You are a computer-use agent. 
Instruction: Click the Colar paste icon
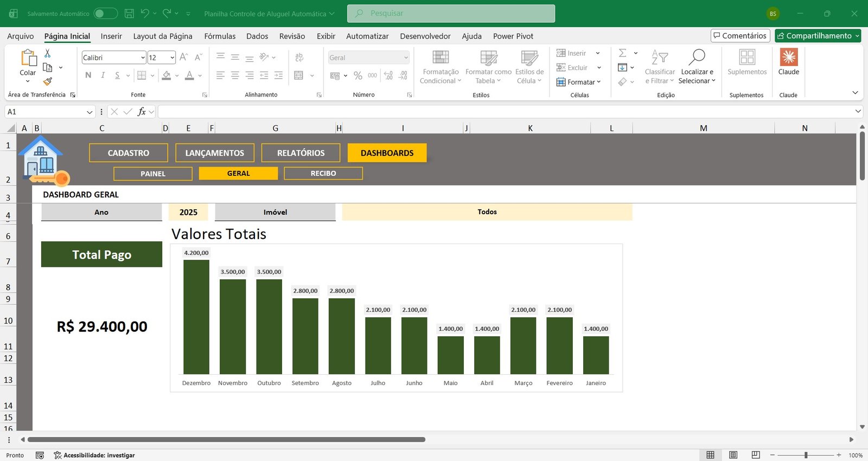tap(28, 57)
